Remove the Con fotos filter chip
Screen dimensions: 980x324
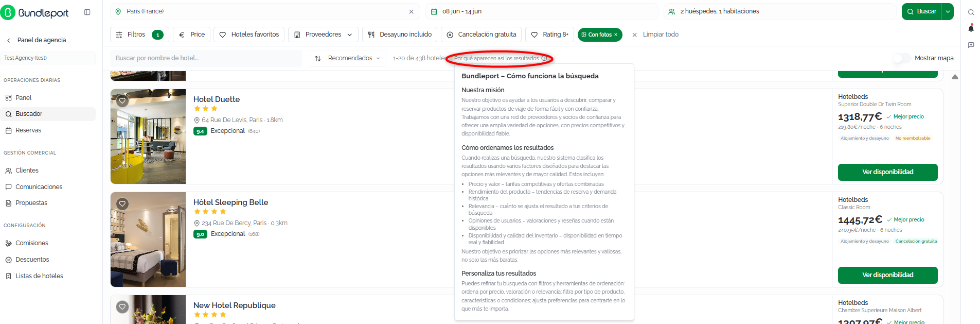616,35
